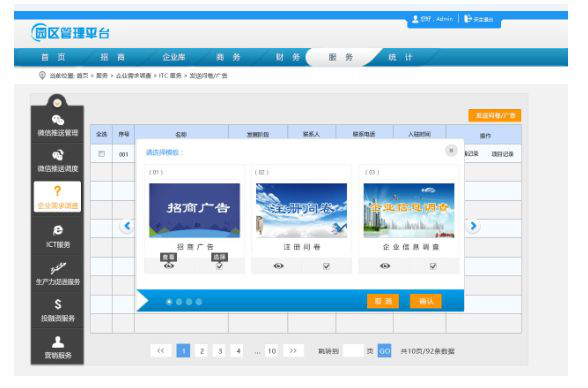
Task: Open the 企业库 navigation tab
Action: 174,57
